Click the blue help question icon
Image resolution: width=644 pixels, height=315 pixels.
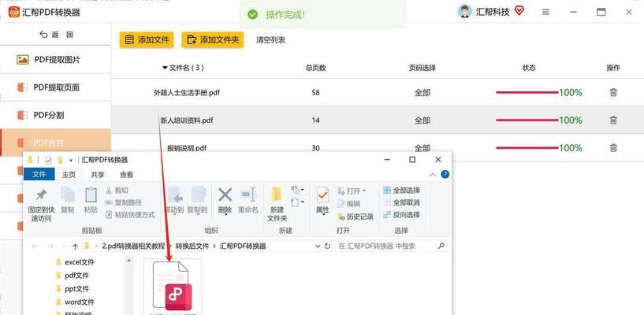[445, 174]
